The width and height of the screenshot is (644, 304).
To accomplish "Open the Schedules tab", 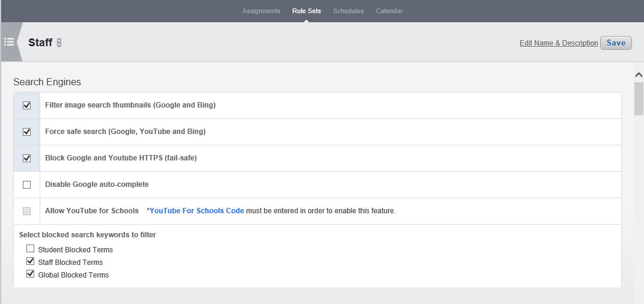I will [348, 11].
